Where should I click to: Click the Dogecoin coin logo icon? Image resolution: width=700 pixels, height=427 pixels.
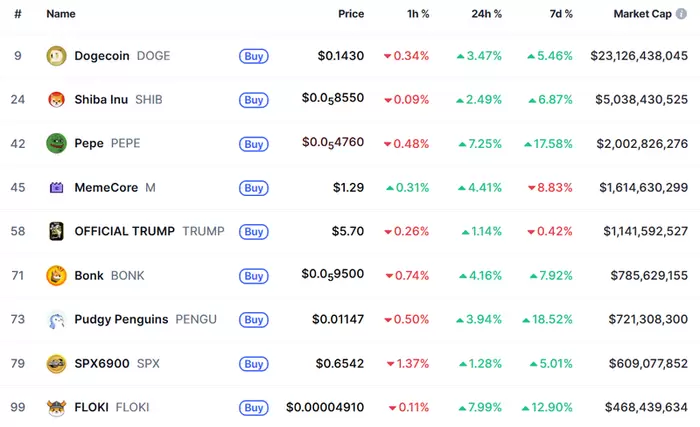click(56, 56)
